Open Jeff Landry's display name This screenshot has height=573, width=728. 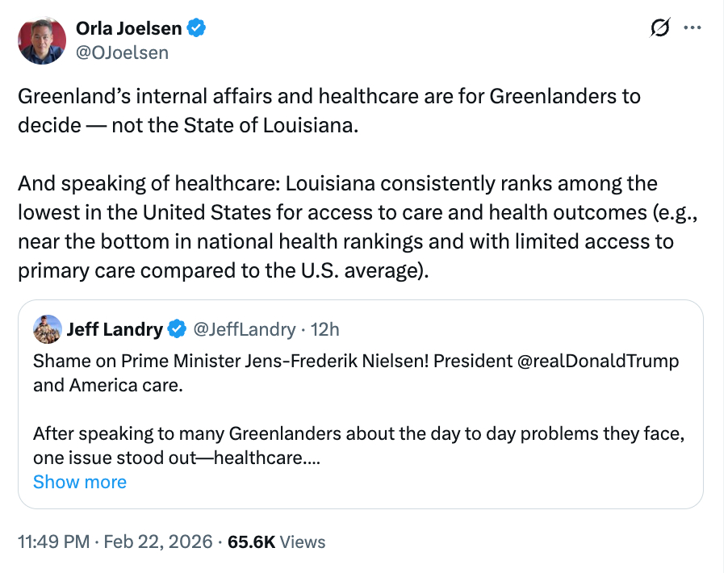pos(115,329)
